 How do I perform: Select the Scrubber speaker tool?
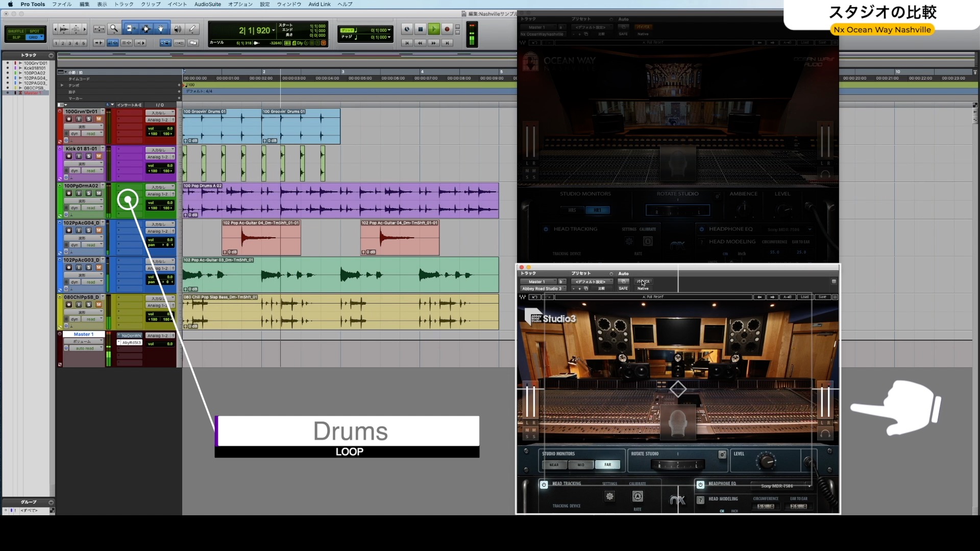[177, 29]
